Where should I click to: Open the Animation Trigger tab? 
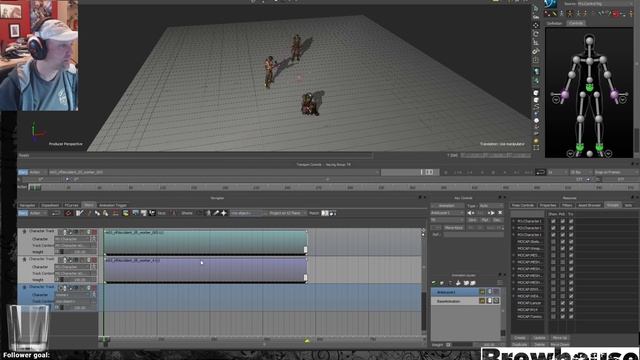point(113,205)
